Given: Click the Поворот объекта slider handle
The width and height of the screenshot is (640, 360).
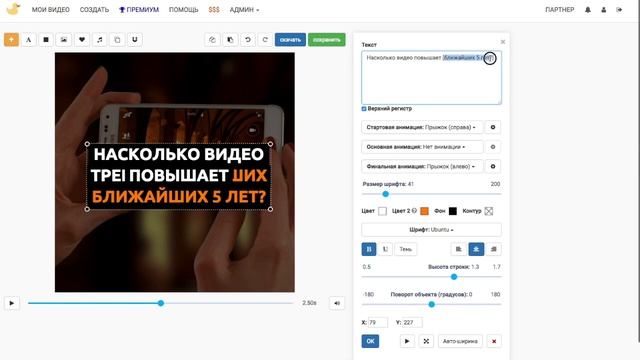Looking at the screenshot, I should pyautogui.click(x=431, y=304).
